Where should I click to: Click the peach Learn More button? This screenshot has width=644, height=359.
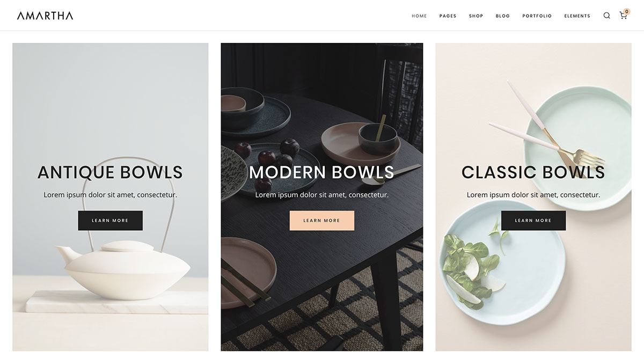click(x=321, y=221)
